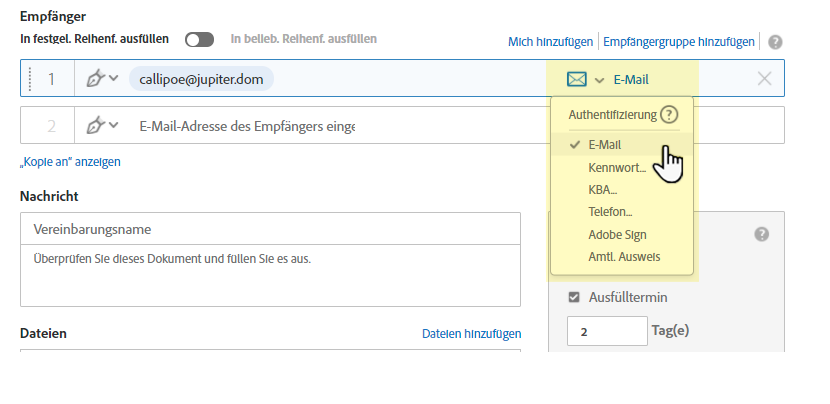Click the Authentifizierung help question mark

point(670,115)
